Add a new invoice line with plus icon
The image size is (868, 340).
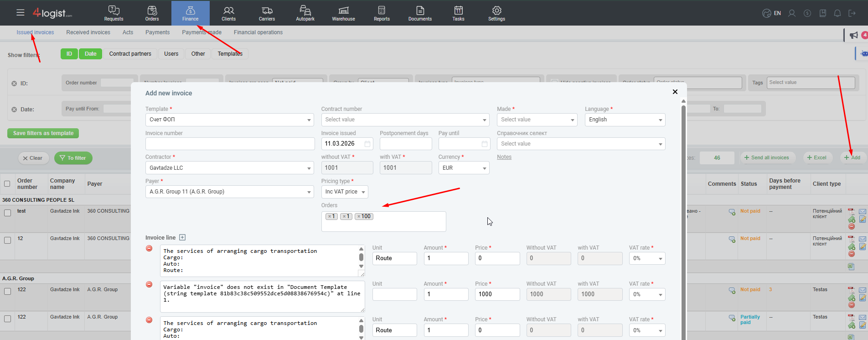coord(182,237)
